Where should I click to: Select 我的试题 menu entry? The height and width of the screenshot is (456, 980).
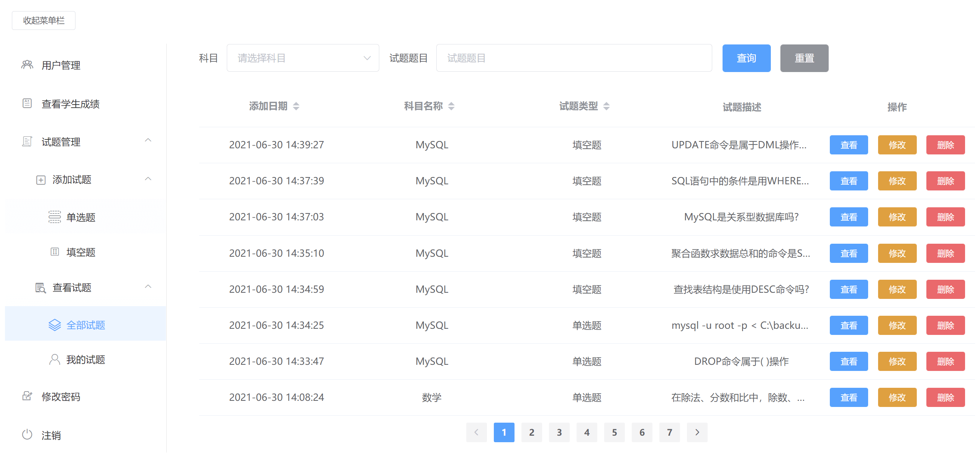click(85, 359)
